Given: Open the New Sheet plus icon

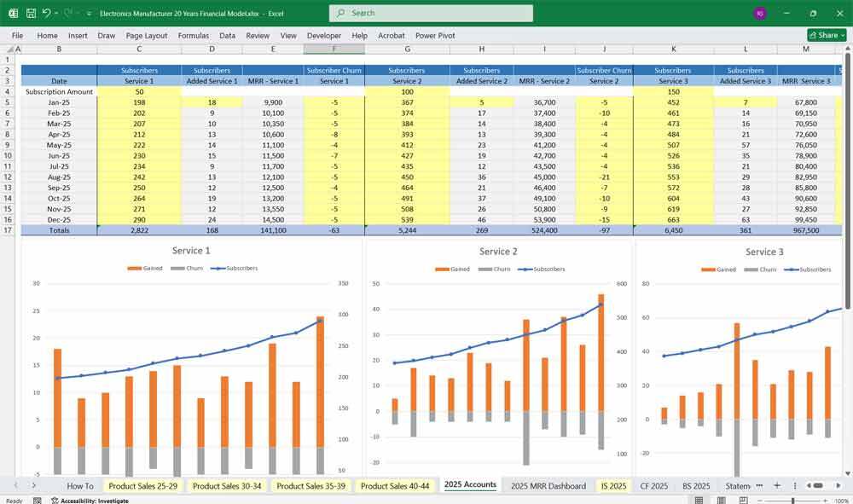Looking at the screenshot, I should [776, 485].
